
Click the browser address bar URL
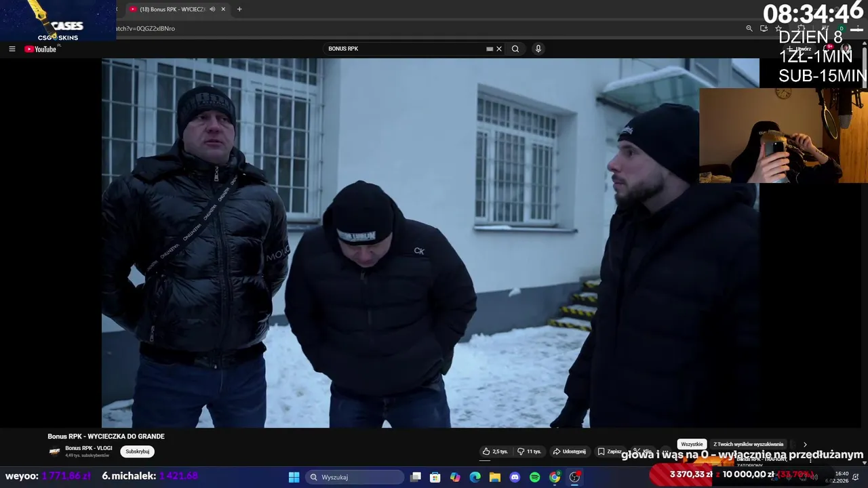(x=145, y=28)
